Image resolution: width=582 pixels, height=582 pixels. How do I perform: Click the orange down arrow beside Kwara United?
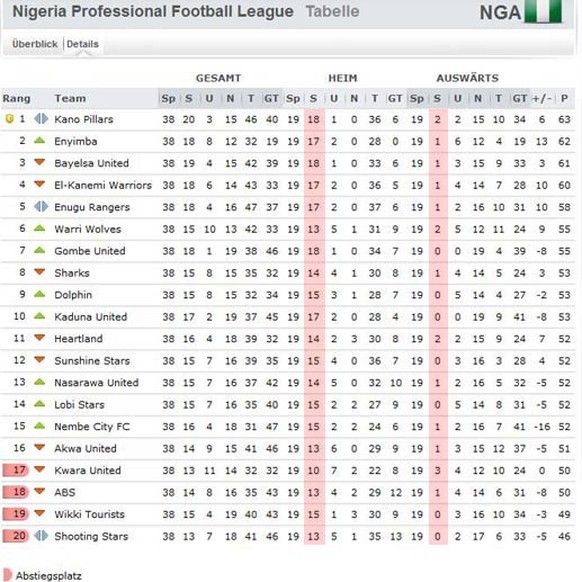point(39,470)
